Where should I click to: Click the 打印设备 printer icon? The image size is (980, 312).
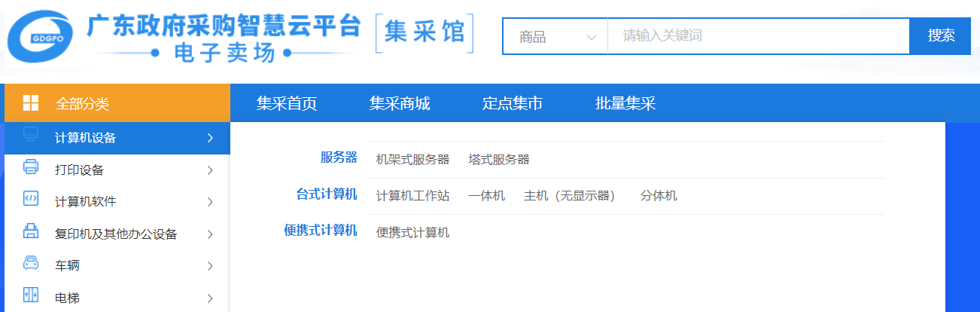[31, 167]
